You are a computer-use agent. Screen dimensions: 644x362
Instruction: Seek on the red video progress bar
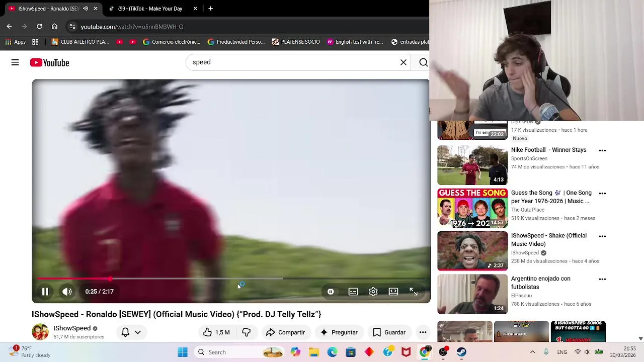(x=231, y=279)
